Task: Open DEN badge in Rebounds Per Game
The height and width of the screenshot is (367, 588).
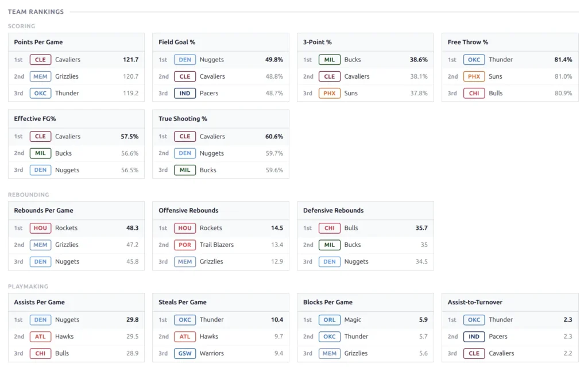Action: [x=40, y=261]
